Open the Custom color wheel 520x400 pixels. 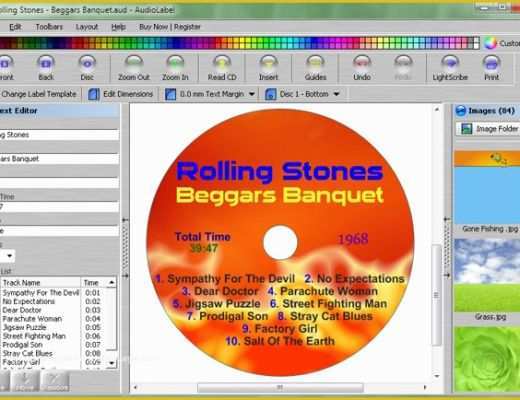(490, 43)
